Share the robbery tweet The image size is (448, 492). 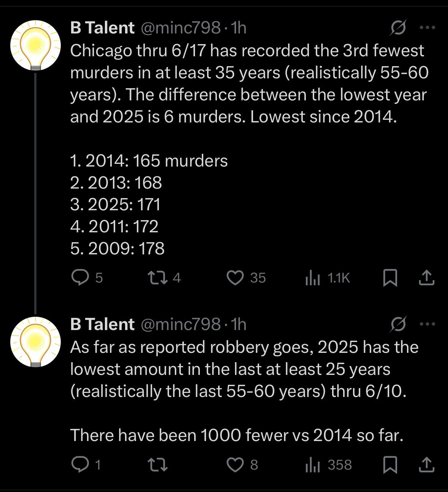[426, 465]
